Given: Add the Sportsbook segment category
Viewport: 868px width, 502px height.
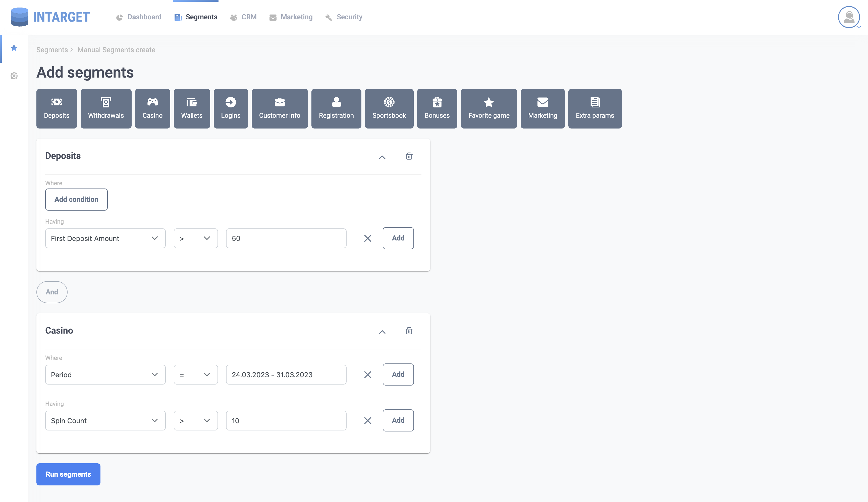Looking at the screenshot, I should click(389, 108).
